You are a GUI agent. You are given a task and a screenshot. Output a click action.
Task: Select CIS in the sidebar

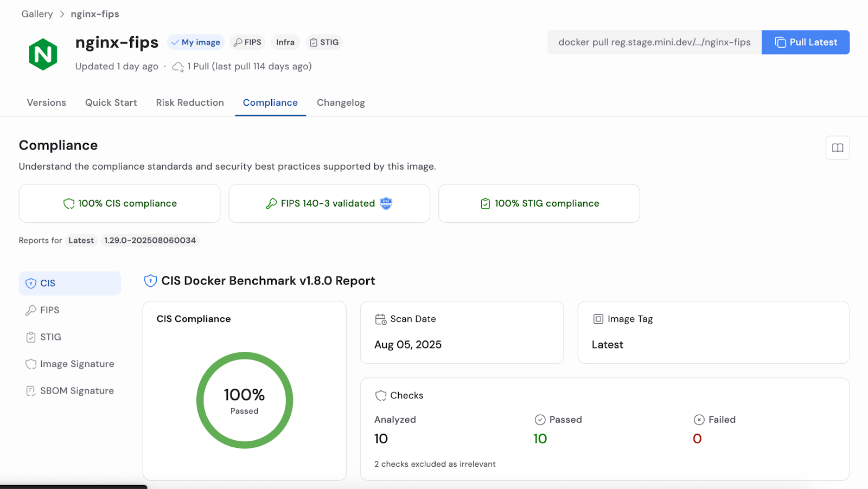[70, 284]
